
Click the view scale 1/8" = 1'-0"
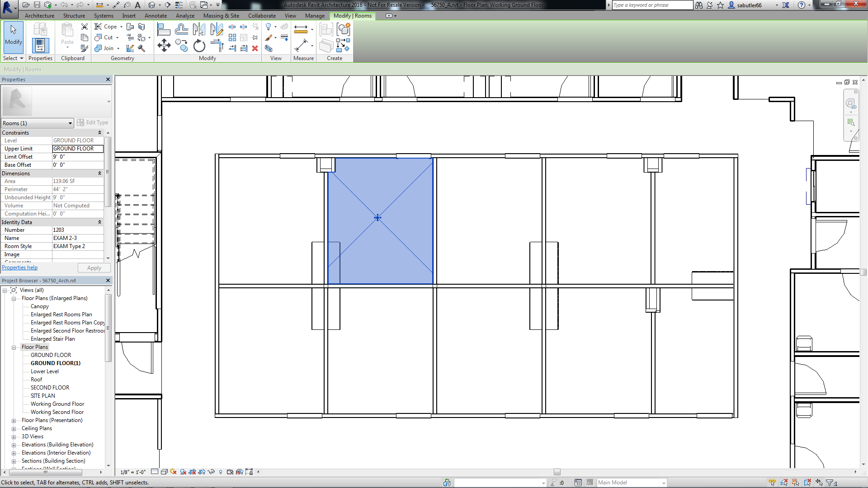tap(133, 472)
